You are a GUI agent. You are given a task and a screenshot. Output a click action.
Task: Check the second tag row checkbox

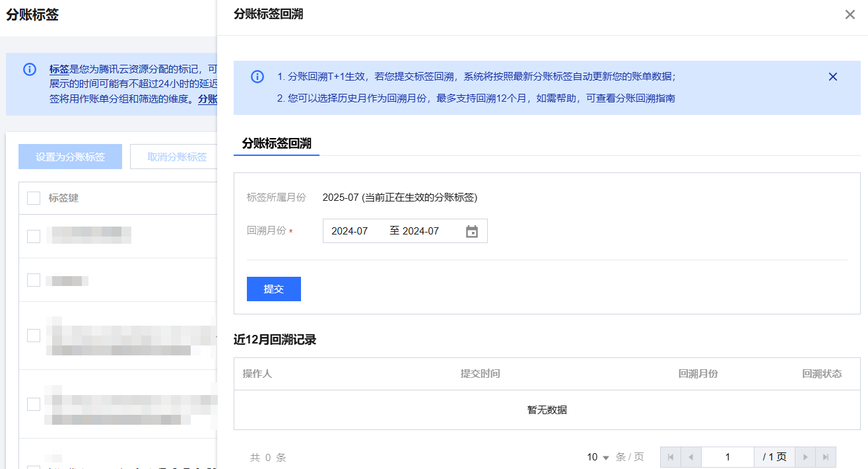pyautogui.click(x=34, y=280)
